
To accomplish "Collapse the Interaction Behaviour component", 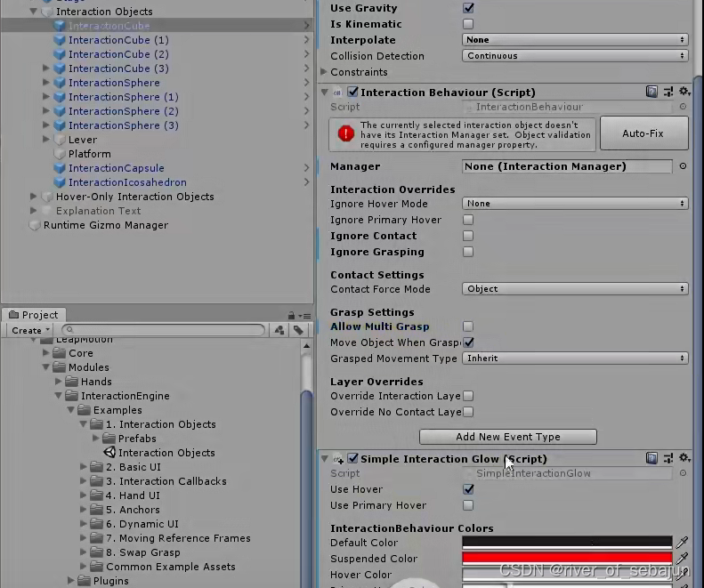I will tap(325, 92).
